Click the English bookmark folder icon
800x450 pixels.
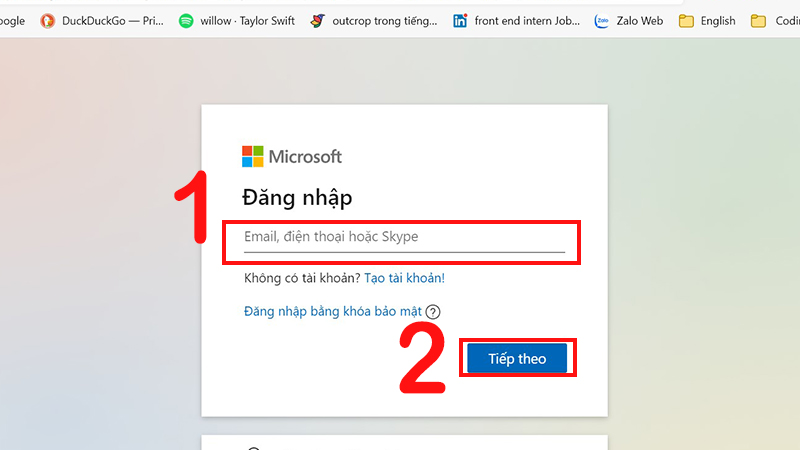tap(686, 20)
